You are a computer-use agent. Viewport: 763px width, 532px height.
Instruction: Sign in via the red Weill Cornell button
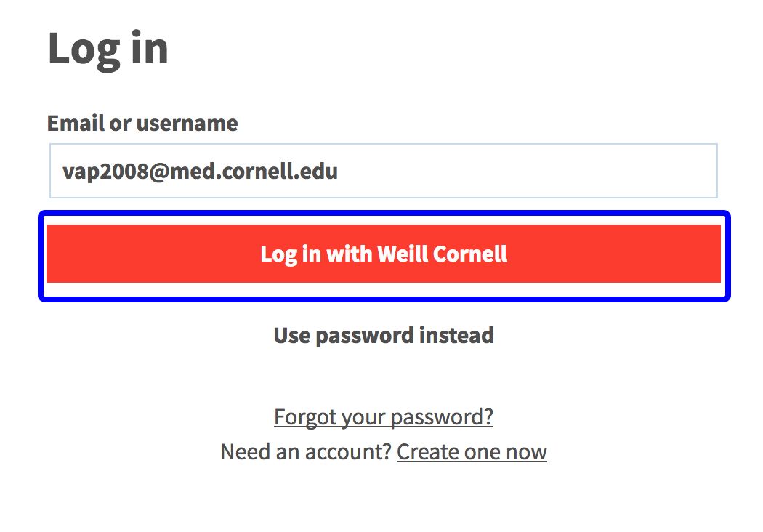tap(383, 254)
